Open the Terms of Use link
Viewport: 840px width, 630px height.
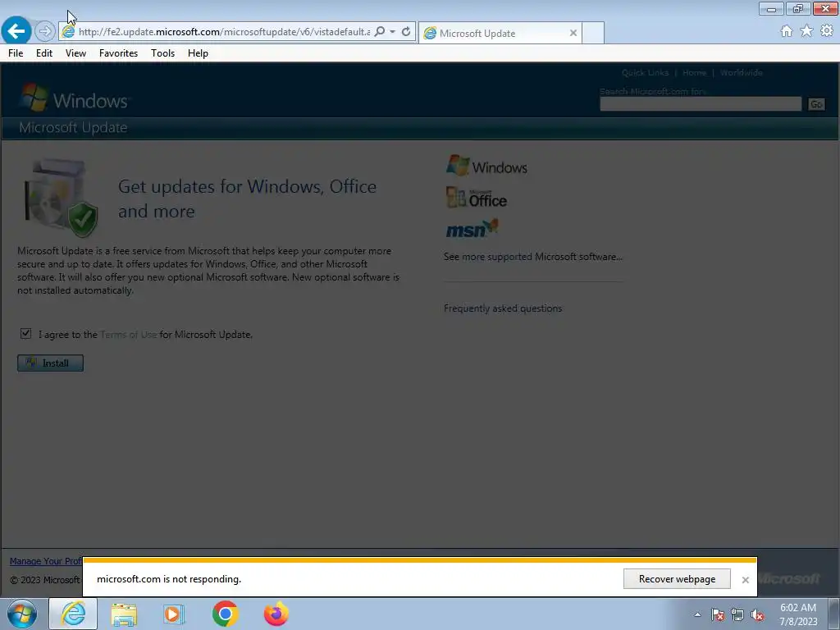[128, 335]
